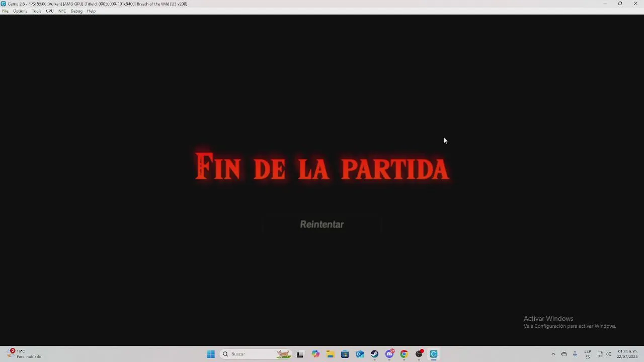Minimize the Cemu window
644x362 pixels.
click(605, 4)
